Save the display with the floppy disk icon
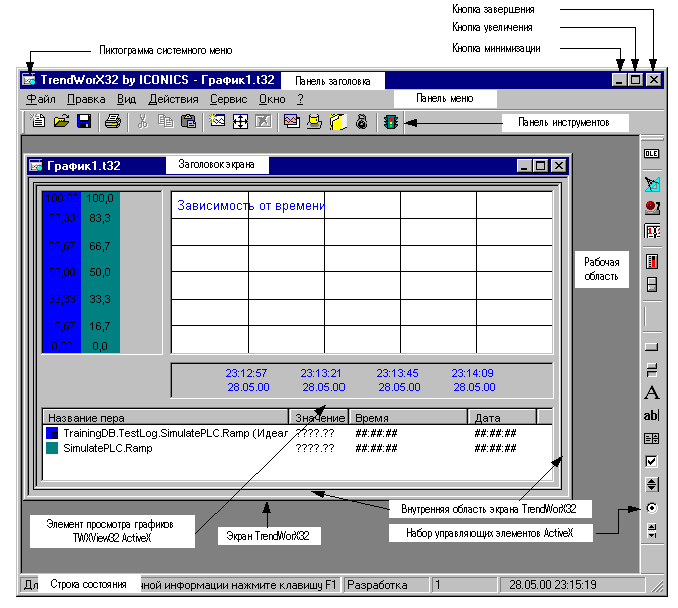The height and width of the screenshot is (608, 678). [x=84, y=122]
